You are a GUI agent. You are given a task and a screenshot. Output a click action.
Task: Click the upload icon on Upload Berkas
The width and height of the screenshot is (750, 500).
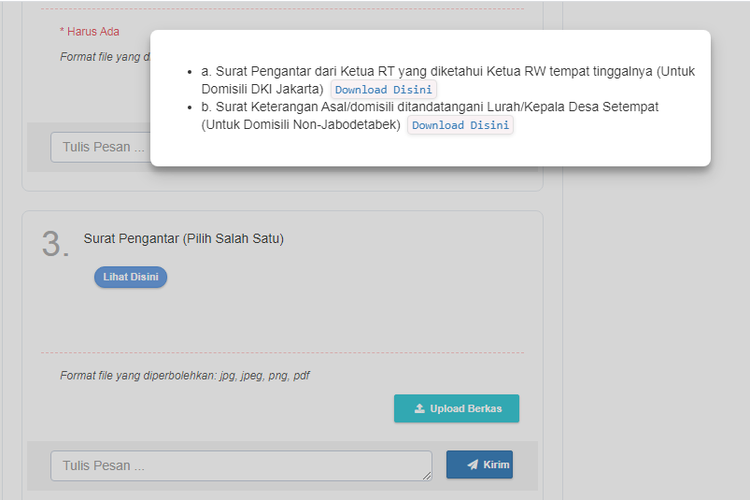420,409
